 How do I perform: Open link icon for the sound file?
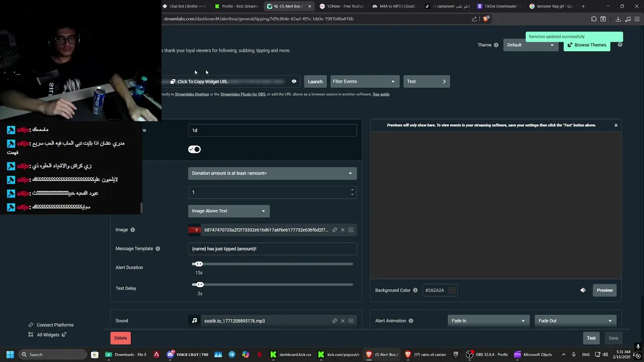(x=335, y=321)
